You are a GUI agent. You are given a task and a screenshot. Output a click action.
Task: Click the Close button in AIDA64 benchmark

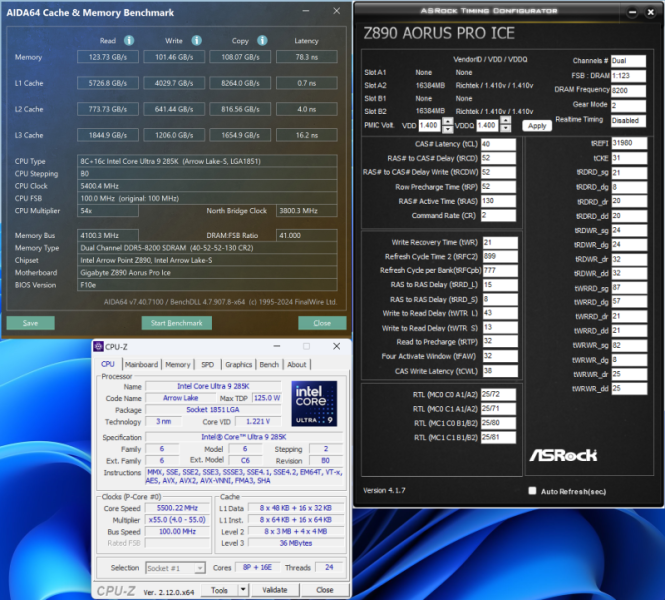pos(322,323)
